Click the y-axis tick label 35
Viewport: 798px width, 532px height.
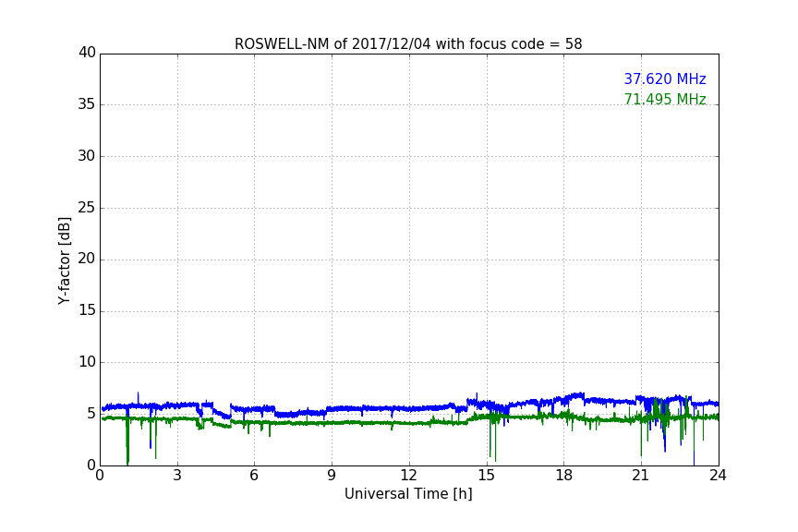(x=87, y=104)
